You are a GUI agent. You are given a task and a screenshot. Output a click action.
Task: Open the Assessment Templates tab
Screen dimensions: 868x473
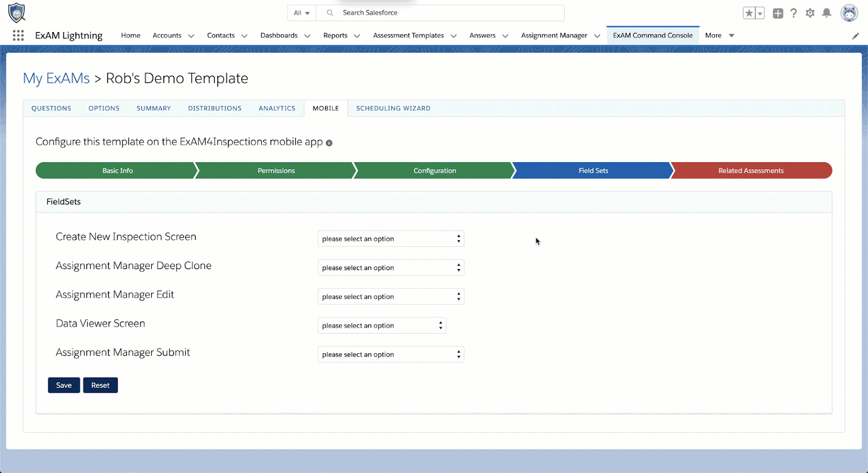click(409, 35)
